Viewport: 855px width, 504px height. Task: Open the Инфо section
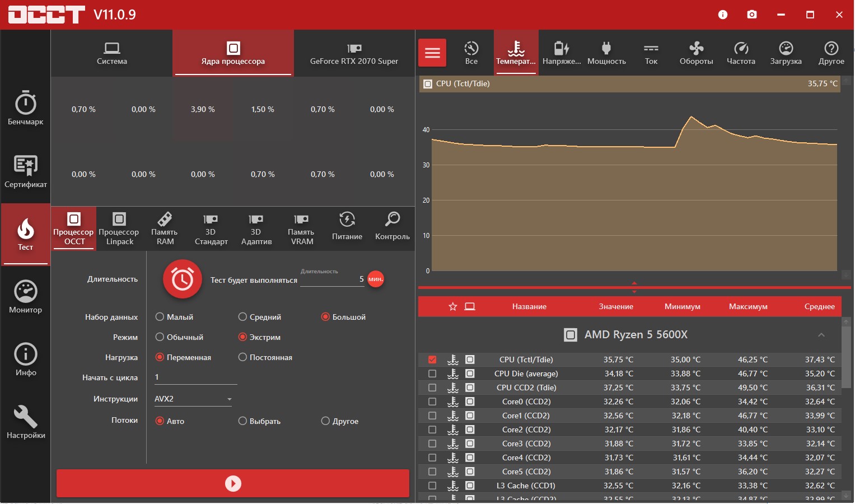click(25, 359)
